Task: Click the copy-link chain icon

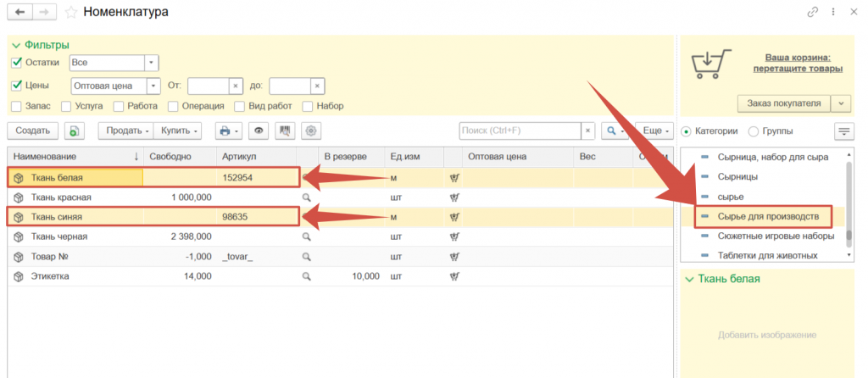Action: 813,12
